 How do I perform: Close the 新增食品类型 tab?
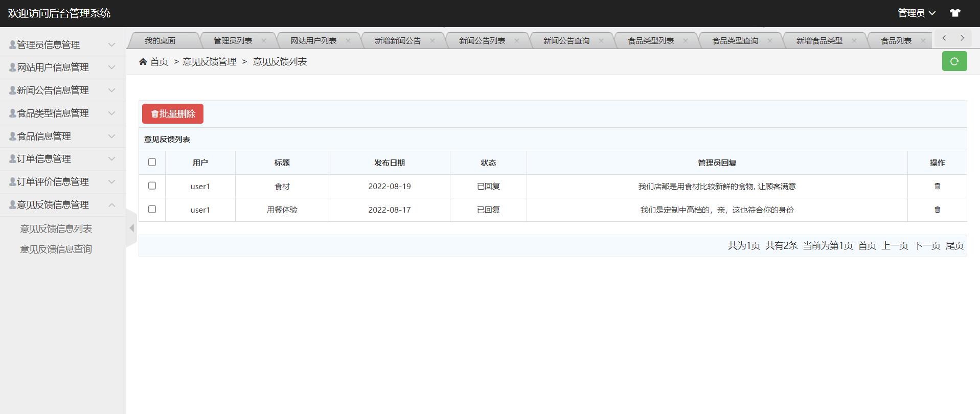tap(854, 40)
